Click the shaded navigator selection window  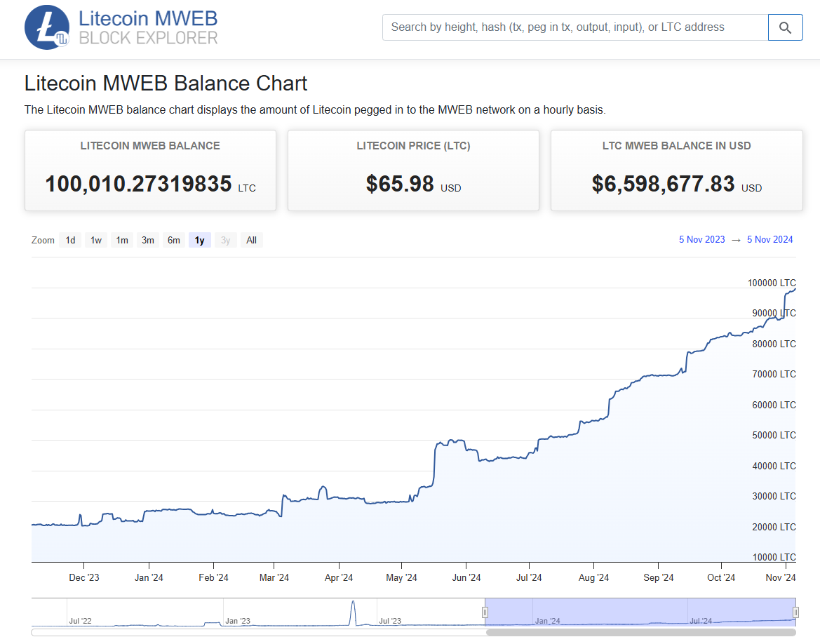pyautogui.click(x=640, y=611)
